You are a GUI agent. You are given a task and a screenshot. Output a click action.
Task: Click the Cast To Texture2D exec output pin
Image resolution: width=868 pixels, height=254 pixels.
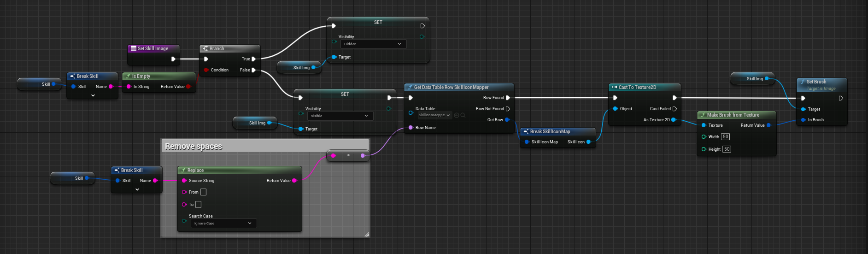pos(674,98)
